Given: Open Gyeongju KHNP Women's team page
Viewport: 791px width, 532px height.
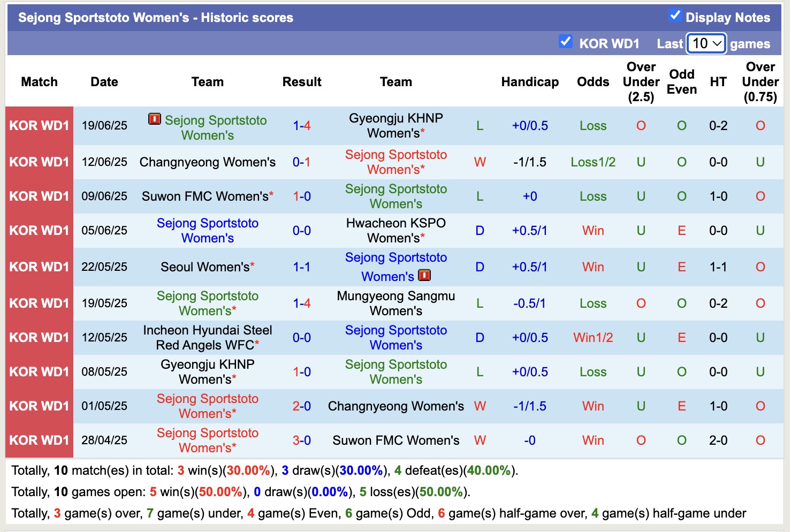Looking at the screenshot, I should [395, 126].
